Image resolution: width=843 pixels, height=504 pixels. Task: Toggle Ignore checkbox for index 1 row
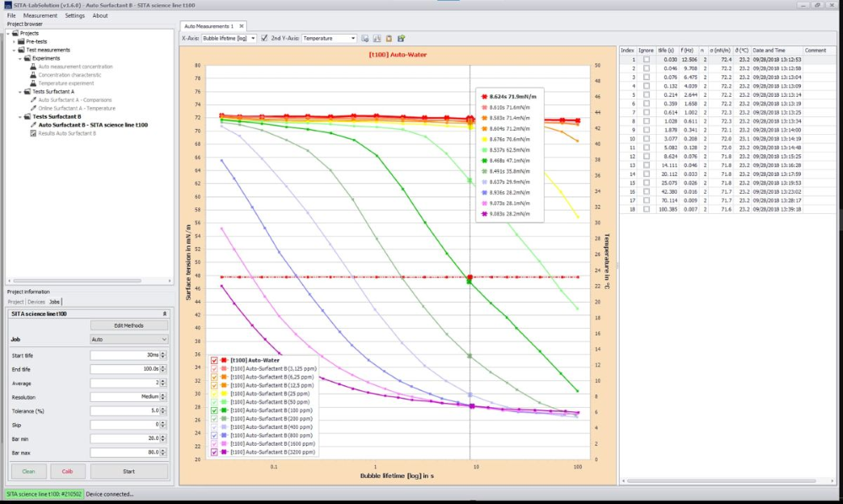tap(647, 60)
